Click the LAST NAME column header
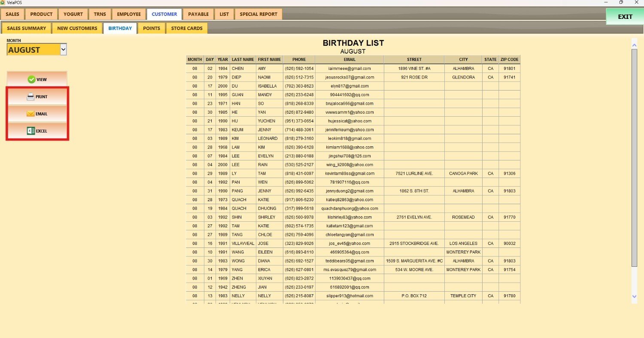This screenshot has width=644, height=338. click(243, 60)
